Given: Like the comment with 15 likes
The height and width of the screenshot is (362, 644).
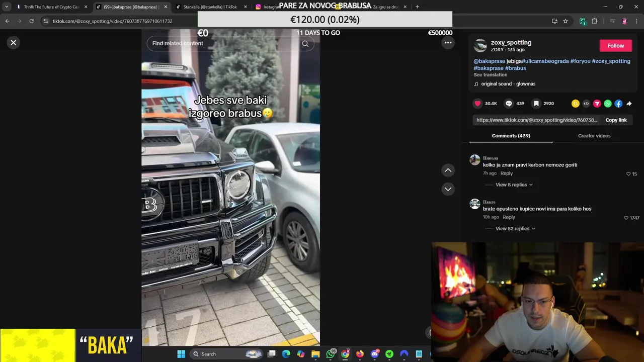Looking at the screenshot, I should pyautogui.click(x=628, y=174).
